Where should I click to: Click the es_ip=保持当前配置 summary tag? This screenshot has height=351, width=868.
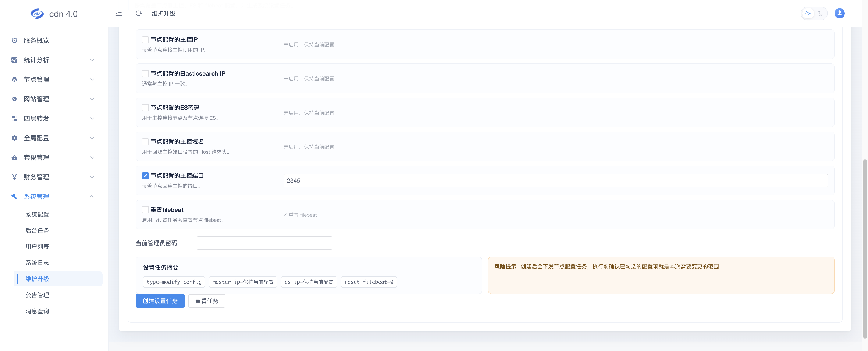pyautogui.click(x=309, y=282)
